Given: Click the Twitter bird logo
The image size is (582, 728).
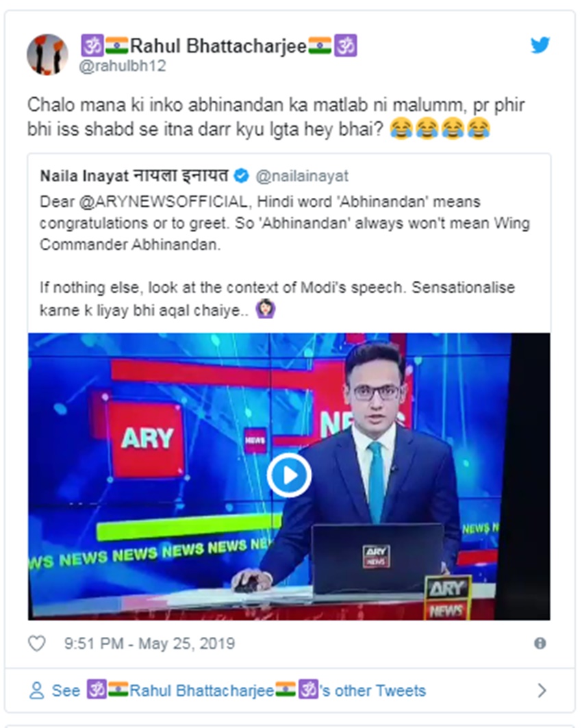Looking at the screenshot, I should (540, 45).
